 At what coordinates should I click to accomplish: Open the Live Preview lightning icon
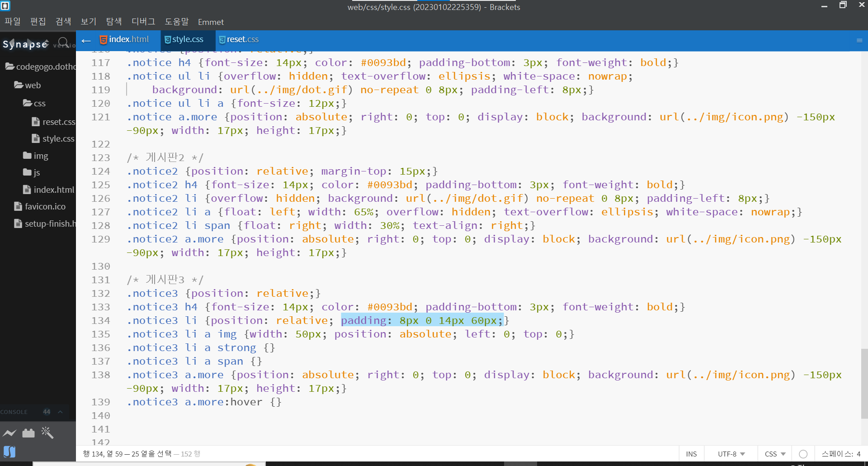pos(9,433)
